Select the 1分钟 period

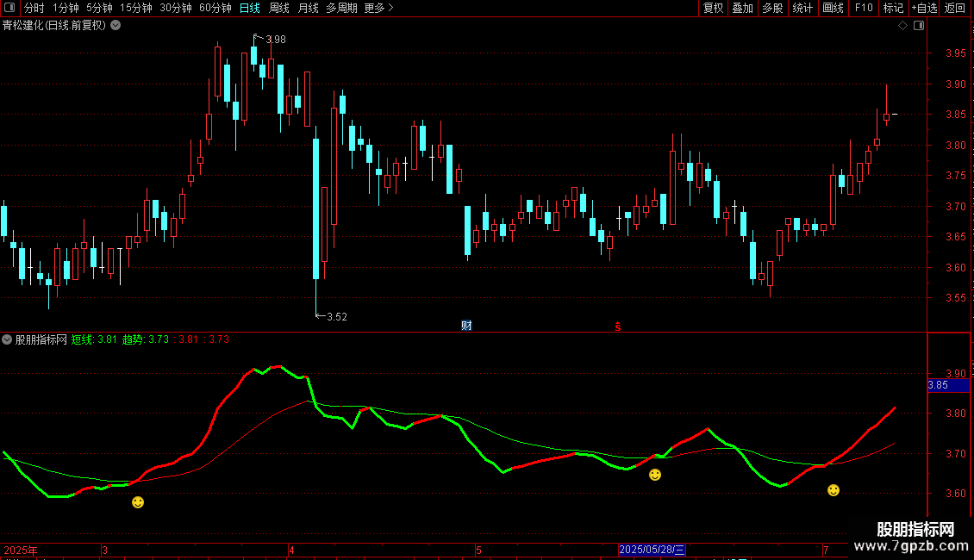[66, 8]
